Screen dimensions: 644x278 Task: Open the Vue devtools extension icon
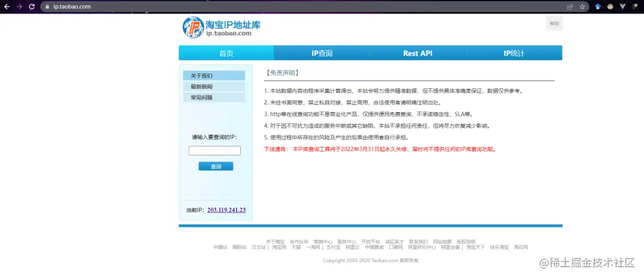click(623, 7)
